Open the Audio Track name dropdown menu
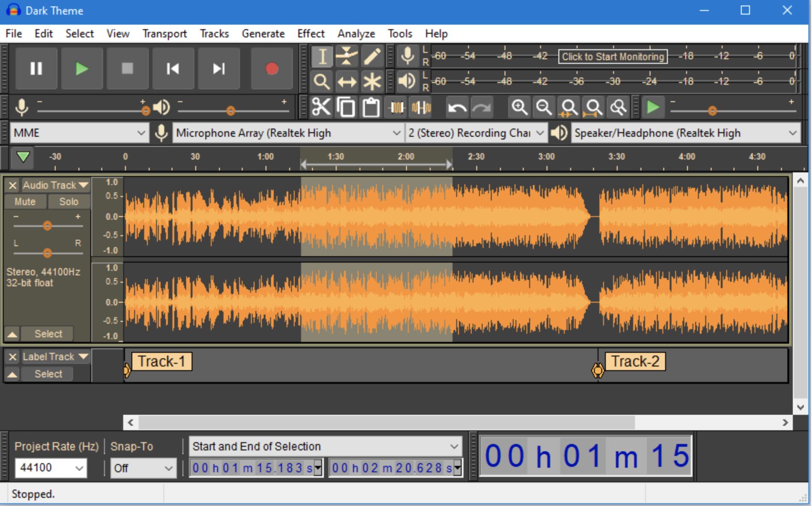This screenshot has height=506, width=812. (55, 185)
